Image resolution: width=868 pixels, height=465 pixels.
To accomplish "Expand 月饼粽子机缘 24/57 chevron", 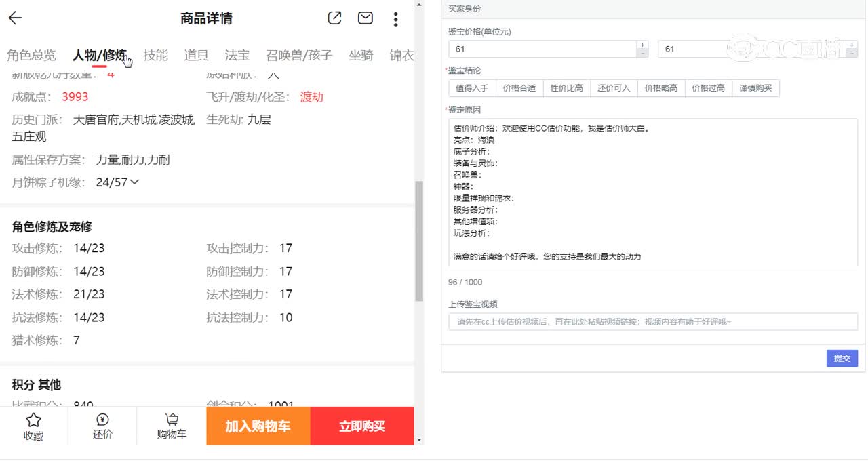I will 134,182.
